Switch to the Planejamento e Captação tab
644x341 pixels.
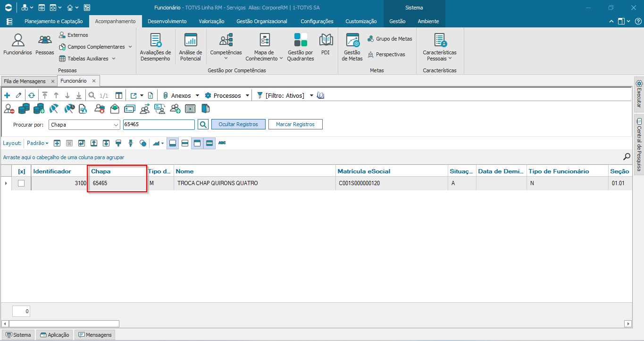[x=54, y=21]
